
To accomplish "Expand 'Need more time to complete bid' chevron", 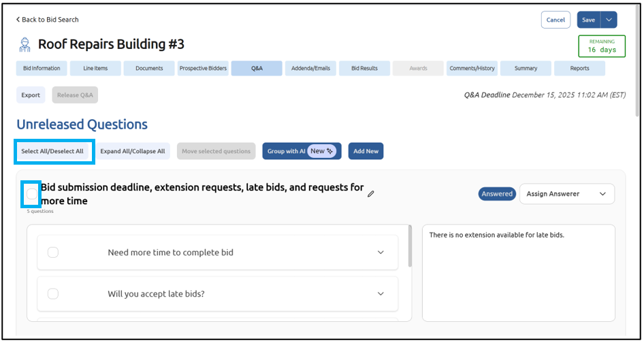I will [381, 252].
